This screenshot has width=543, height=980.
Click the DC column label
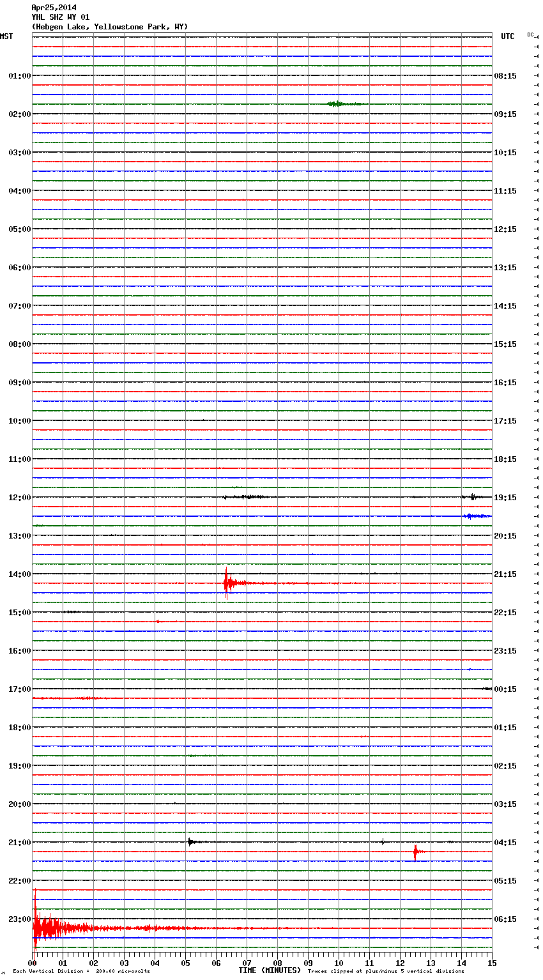tap(530, 34)
